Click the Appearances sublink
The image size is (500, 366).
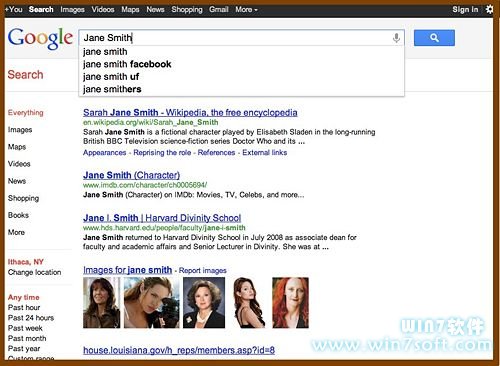pyautogui.click(x=104, y=153)
